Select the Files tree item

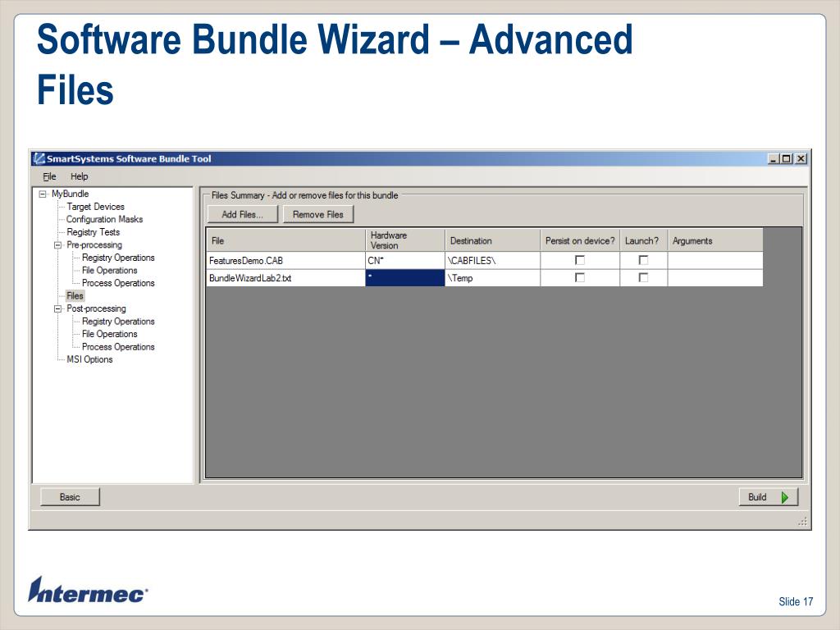(x=75, y=295)
